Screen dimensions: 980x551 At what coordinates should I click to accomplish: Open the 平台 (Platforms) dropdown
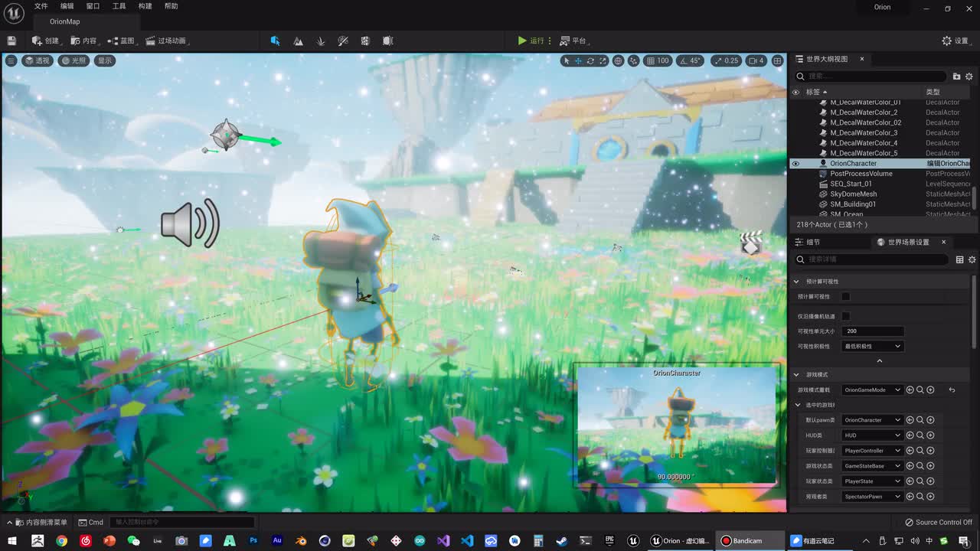573,41
